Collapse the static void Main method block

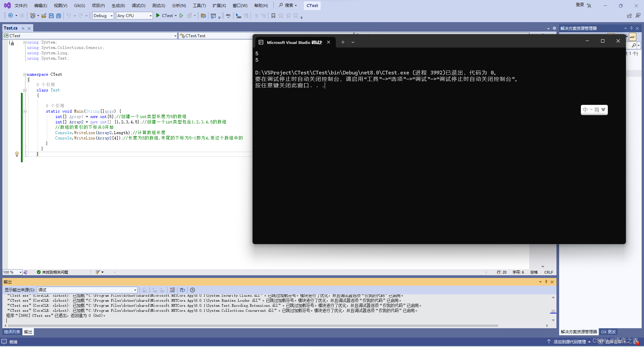click(25, 111)
